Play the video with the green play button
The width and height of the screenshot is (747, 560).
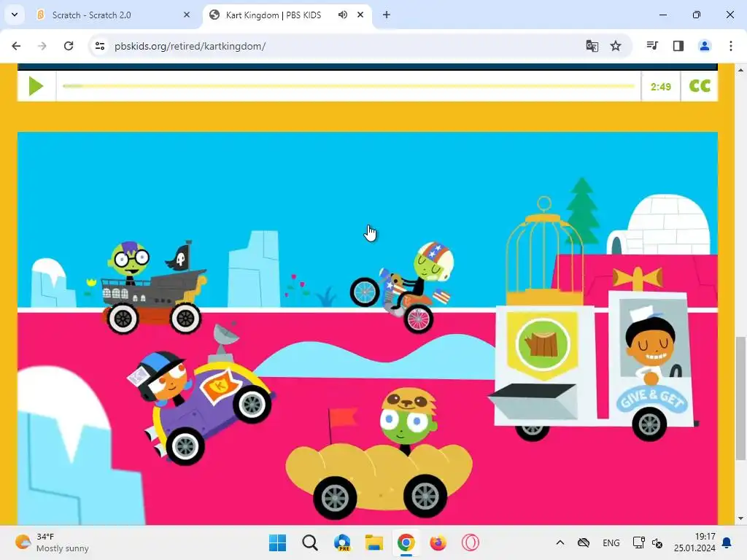[36, 86]
